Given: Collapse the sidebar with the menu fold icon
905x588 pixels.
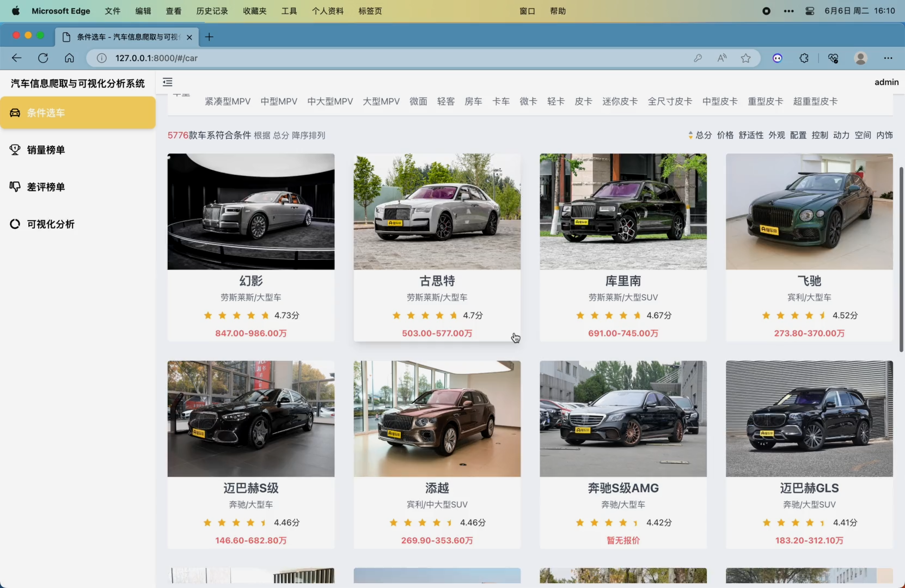Looking at the screenshot, I should [x=168, y=82].
